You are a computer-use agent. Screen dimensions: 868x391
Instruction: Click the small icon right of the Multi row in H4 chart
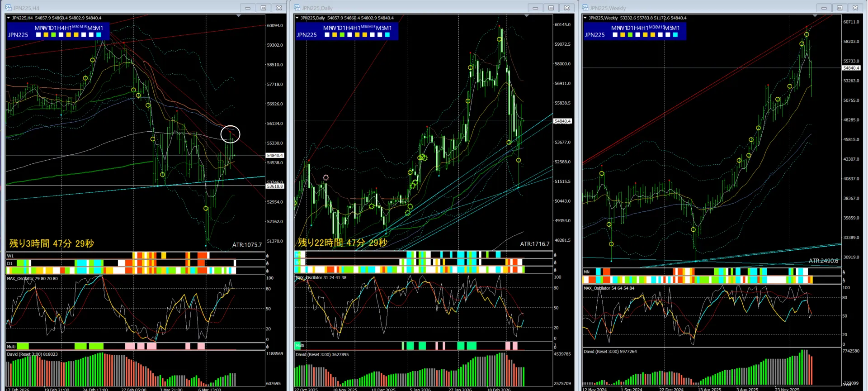[267, 347]
